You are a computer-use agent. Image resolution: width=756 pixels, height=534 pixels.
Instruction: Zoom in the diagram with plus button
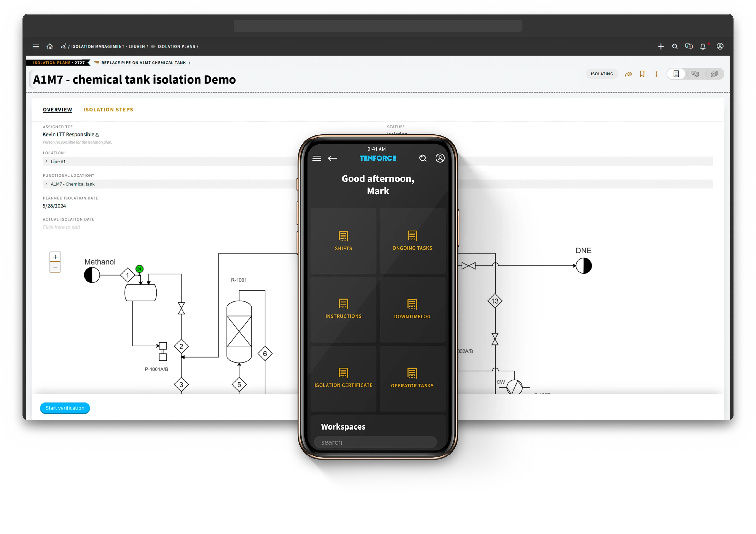pyautogui.click(x=55, y=257)
